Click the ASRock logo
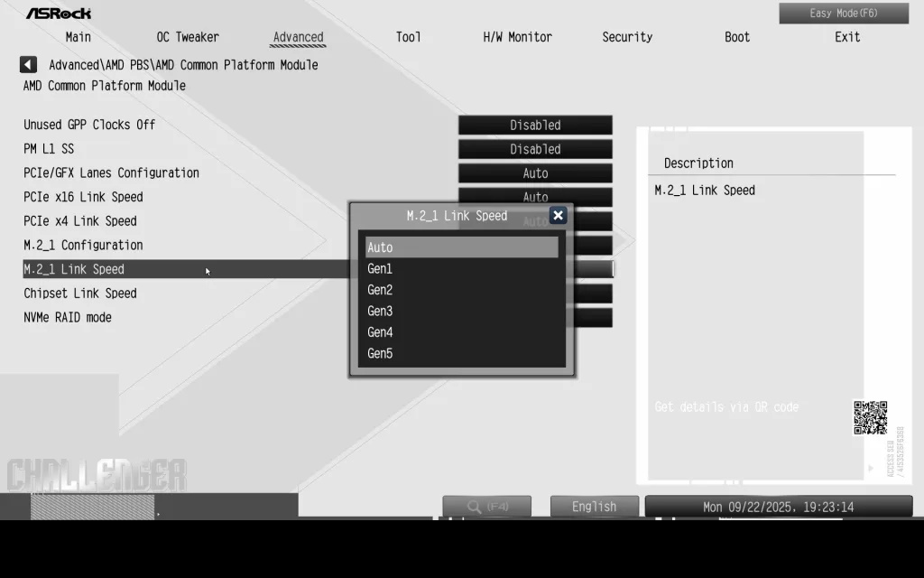924x578 pixels. tap(58, 14)
